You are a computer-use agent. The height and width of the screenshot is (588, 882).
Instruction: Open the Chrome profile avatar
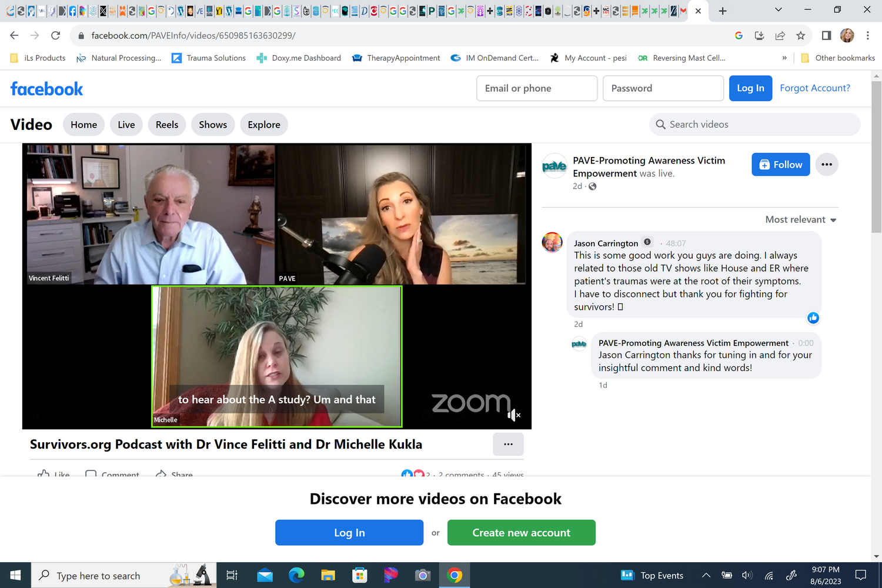847,36
